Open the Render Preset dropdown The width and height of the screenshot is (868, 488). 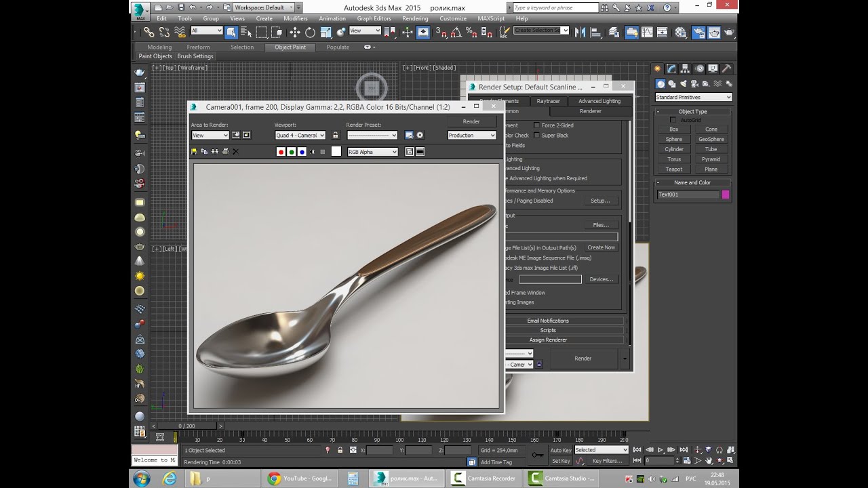(x=372, y=135)
